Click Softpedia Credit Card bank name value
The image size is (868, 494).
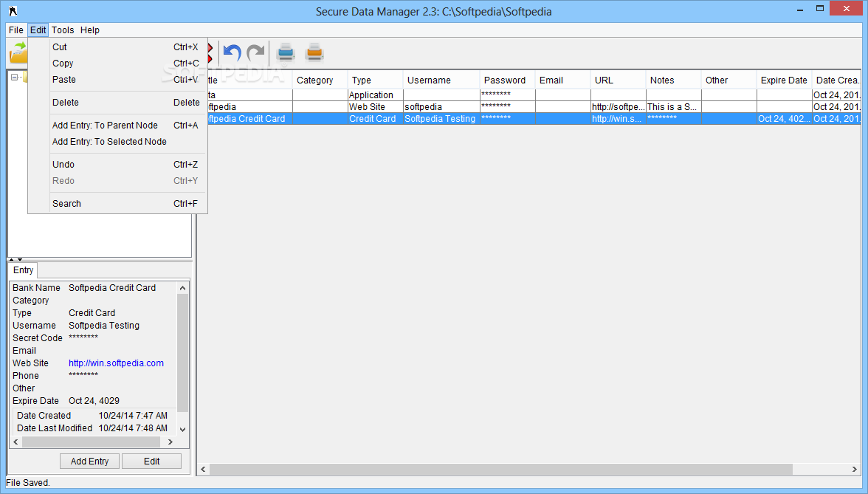112,288
